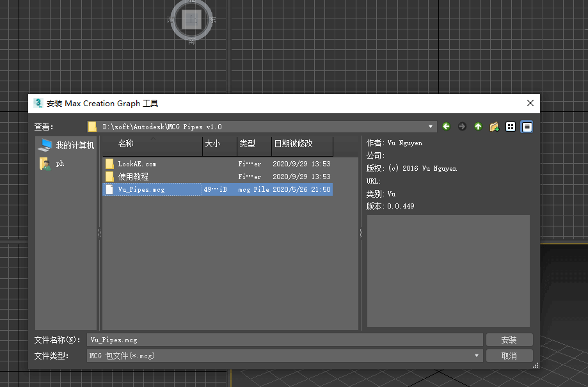Expand the 文件类型 dropdown arrow

tap(477, 356)
